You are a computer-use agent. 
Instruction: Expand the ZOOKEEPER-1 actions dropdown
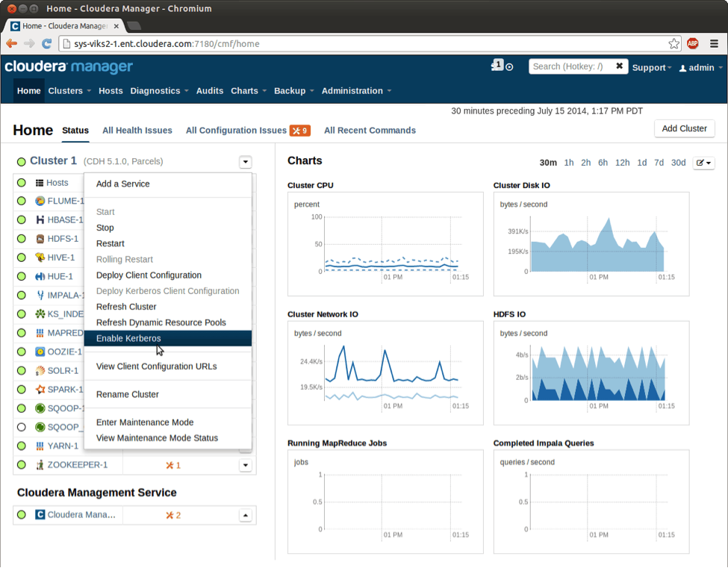(245, 465)
